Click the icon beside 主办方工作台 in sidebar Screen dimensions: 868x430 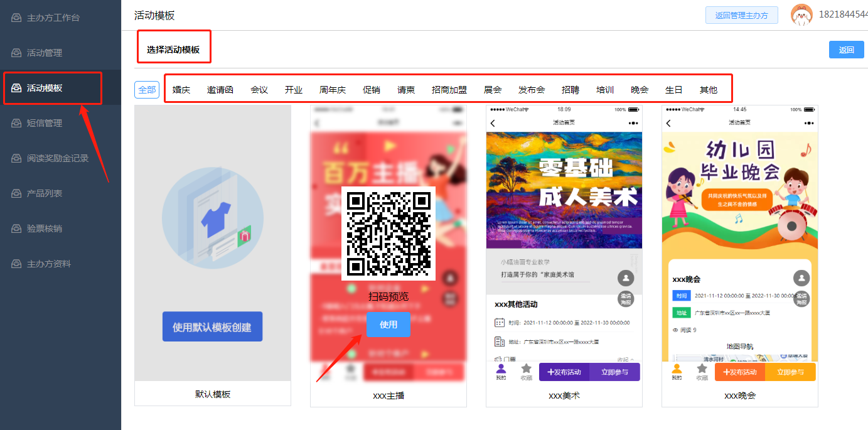coord(17,18)
